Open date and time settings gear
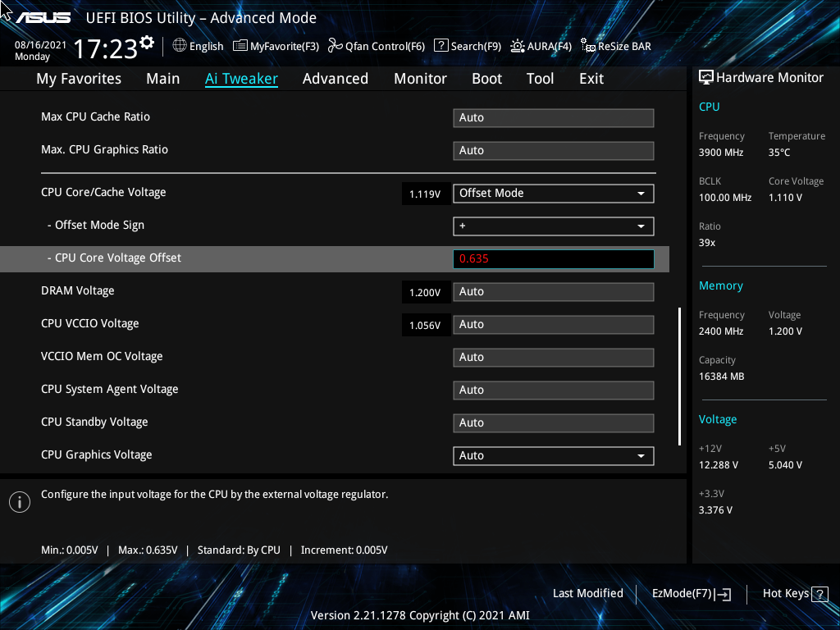 click(147, 43)
